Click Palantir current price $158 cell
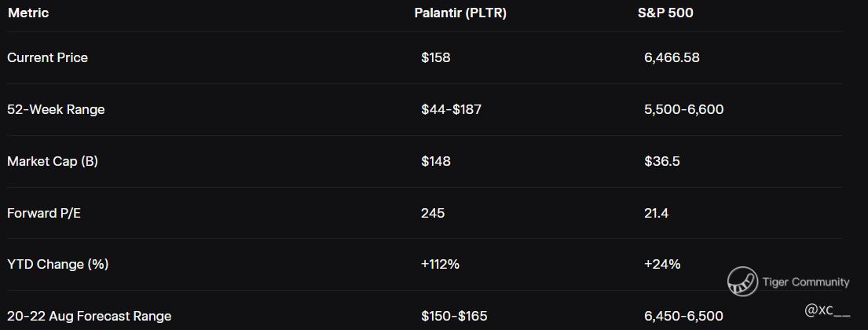The height and width of the screenshot is (330, 868). coord(436,57)
